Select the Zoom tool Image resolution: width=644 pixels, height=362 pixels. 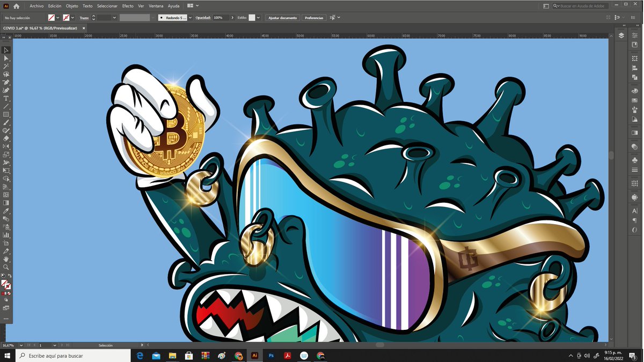pyautogui.click(x=6, y=267)
